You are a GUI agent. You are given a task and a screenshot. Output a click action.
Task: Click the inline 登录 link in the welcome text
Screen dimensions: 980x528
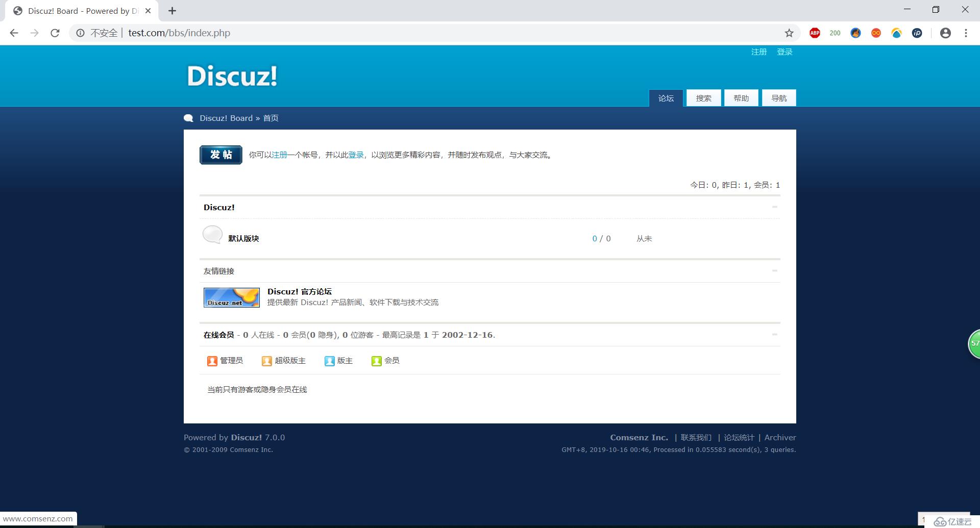click(x=356, y=155)
